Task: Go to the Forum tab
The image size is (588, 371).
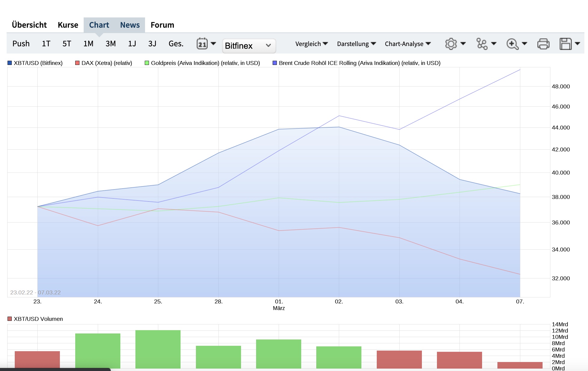Action: point(162,25)
